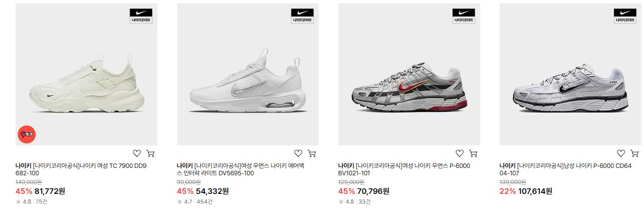Open the silver and red P-6000 shoe image
Screen dimensions: 644x212
pyautogui.click(x=409, y=74)
